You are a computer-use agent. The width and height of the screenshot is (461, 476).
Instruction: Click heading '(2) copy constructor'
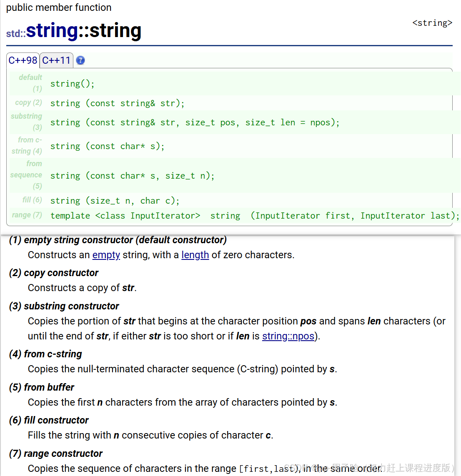(53, 273)
